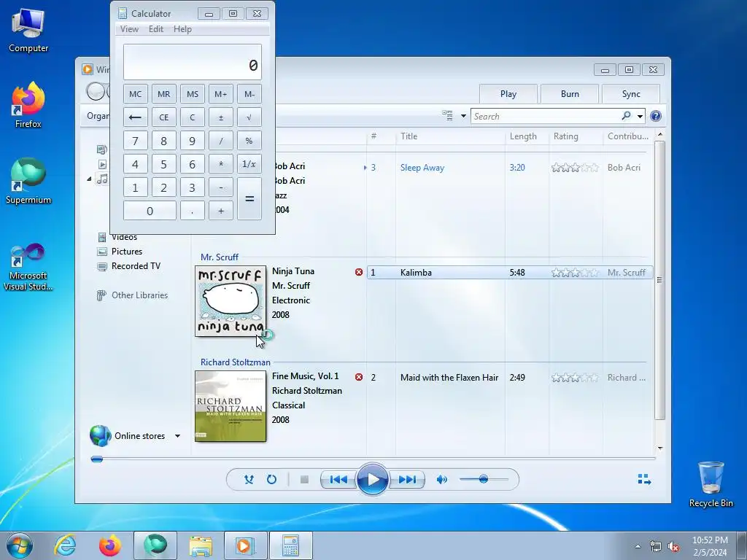Collapse the Music tree node
Viewport: 747px width, 560px height.
coord(89,179)
